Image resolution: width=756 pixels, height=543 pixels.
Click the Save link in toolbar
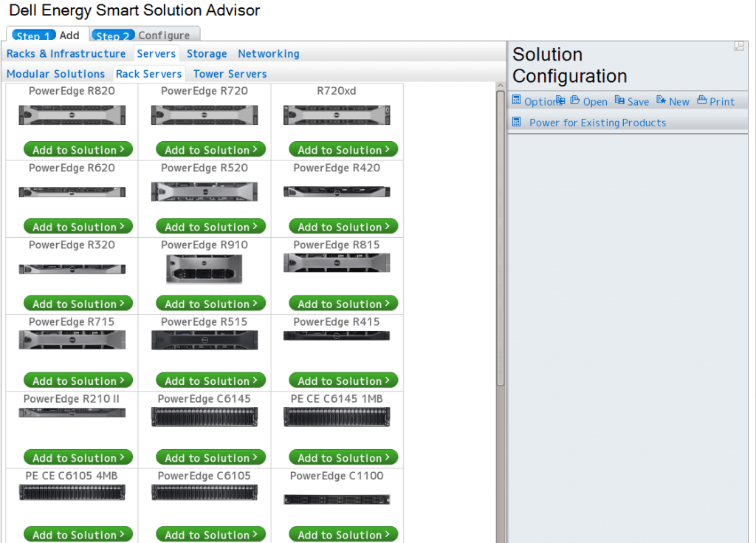(638, 101)
